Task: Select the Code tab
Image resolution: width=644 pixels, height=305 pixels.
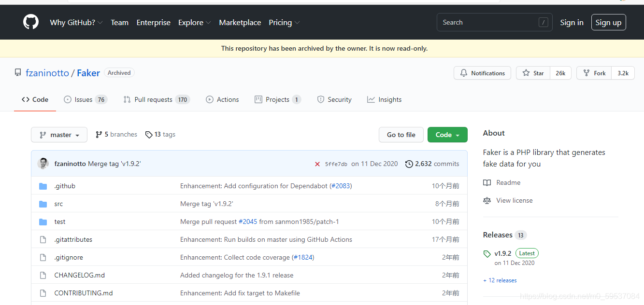Action: pos(35,99)
